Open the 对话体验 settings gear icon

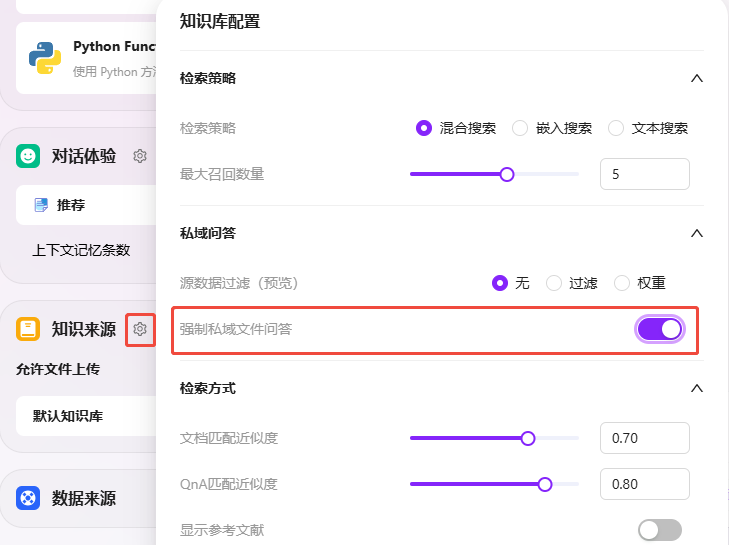140,156
